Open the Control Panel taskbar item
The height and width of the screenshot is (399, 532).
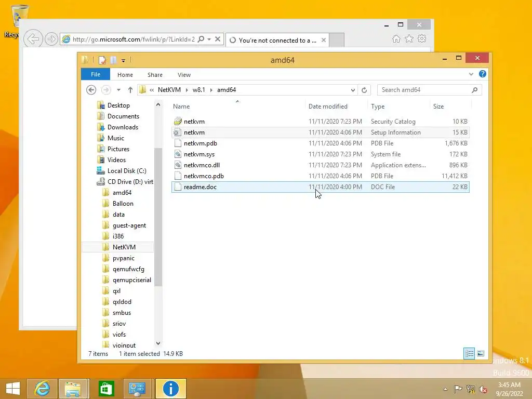(137, 389)
